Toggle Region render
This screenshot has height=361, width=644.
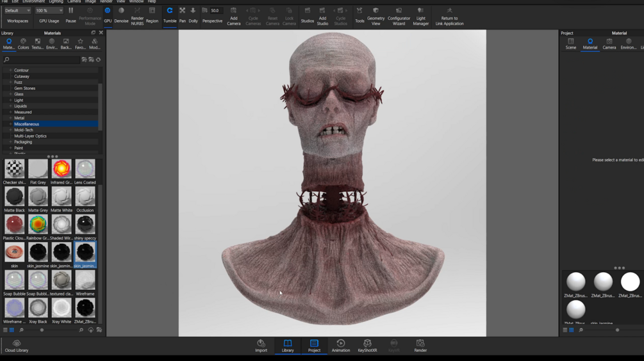click(x=152, y=15)
